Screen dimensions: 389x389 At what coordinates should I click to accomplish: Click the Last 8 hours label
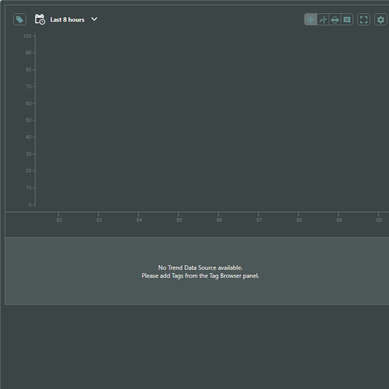tap(67, 20)
